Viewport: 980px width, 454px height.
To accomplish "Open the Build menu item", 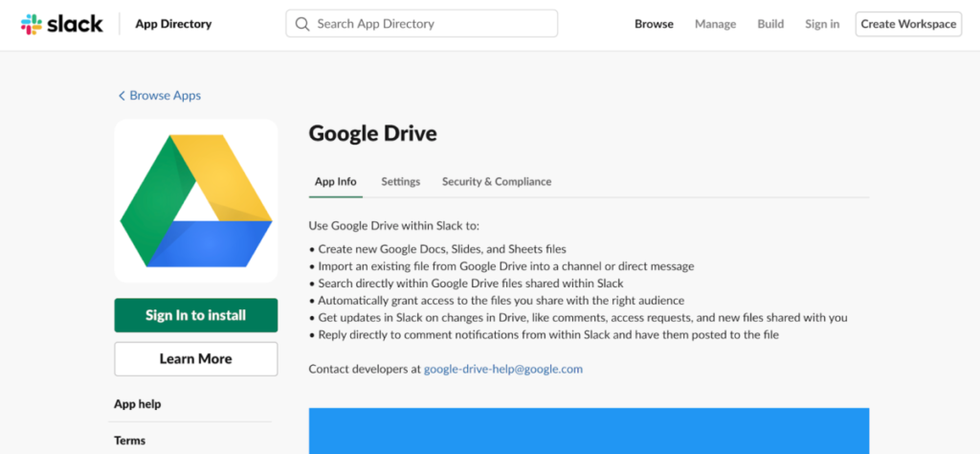I will point(770,24).
